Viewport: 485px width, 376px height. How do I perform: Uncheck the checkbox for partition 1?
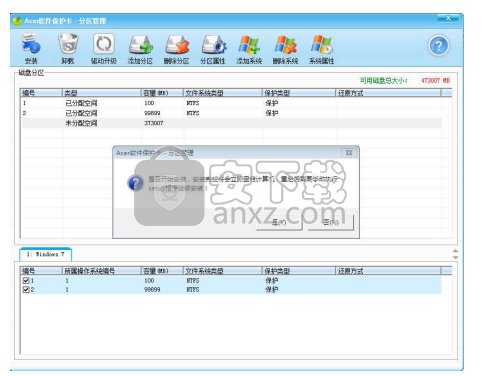click(26, 280)
